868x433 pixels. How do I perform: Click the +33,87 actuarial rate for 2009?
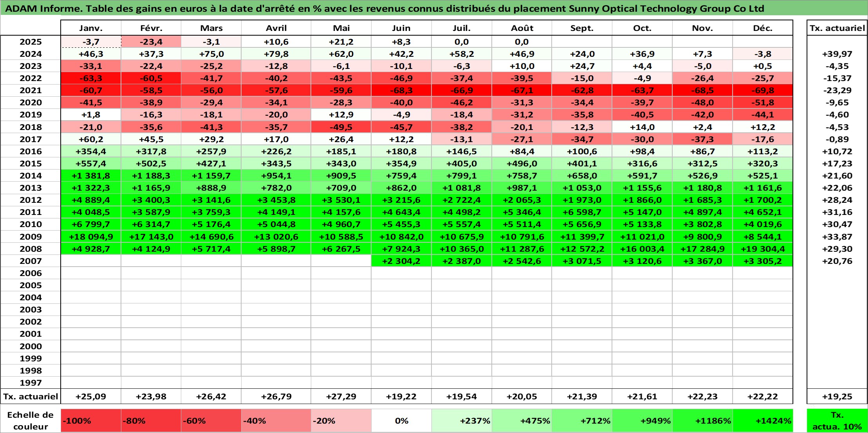click(837, 236)
